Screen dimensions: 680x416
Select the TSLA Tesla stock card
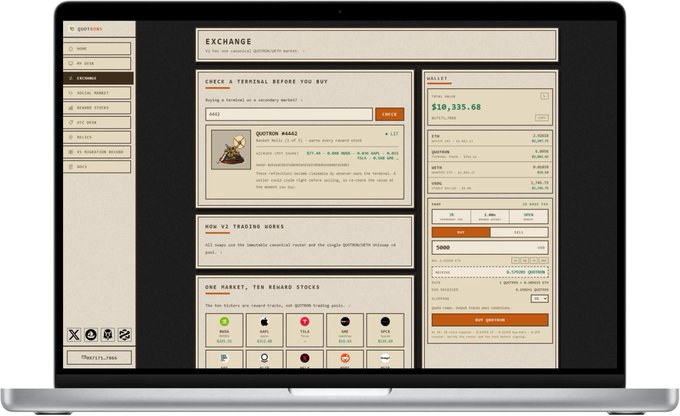(305, 331)
